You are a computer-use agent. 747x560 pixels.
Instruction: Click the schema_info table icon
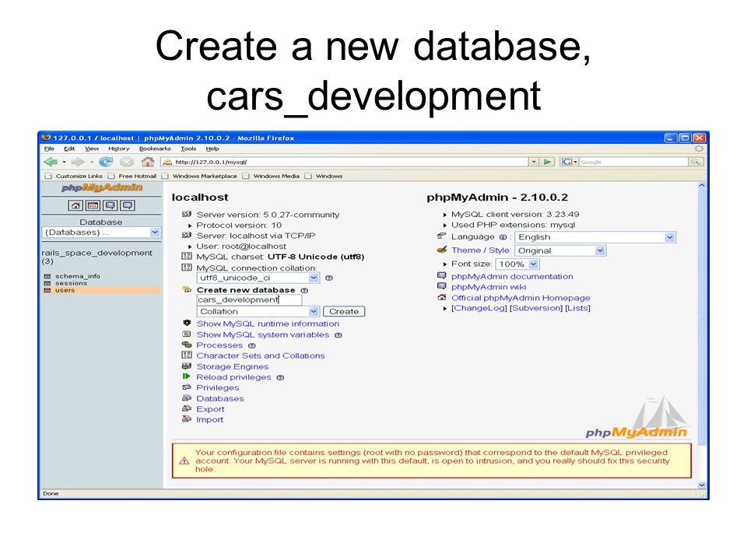[x=47, y=276]
